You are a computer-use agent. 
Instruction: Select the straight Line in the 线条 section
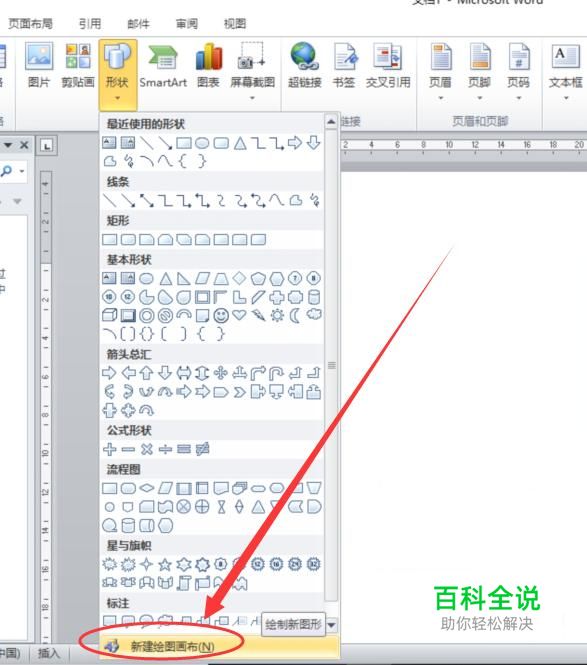click(x=109, y=200)
